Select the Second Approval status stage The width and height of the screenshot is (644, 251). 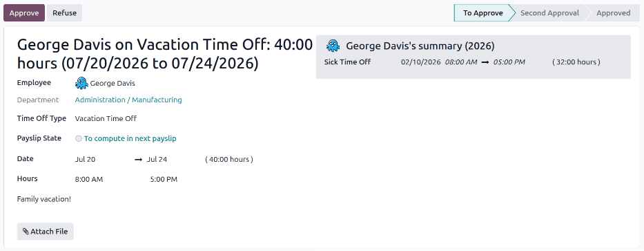coord(549,12)
